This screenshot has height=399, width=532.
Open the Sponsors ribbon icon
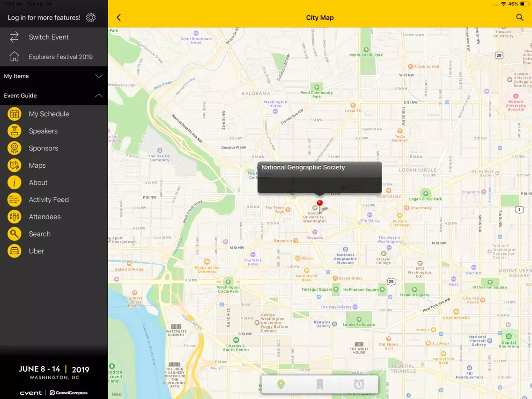tap(14, 148)
